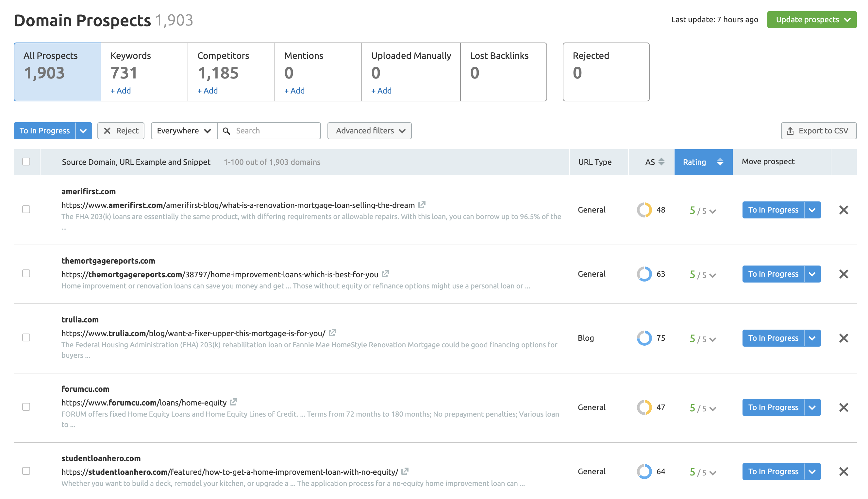Screen dimensions: 868x499
Task: Open the Everywhere search scope dropdown
Action: pyautogui.click(x=184, y=131)
